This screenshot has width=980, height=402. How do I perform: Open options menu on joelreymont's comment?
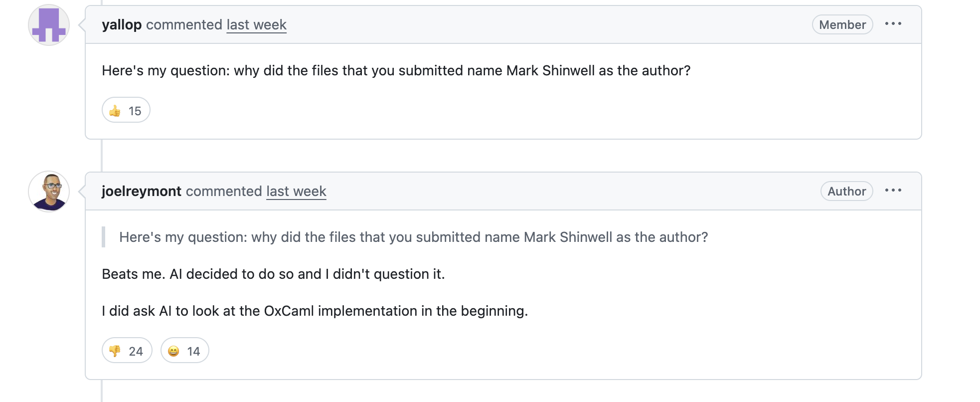[x=893, y=191]
